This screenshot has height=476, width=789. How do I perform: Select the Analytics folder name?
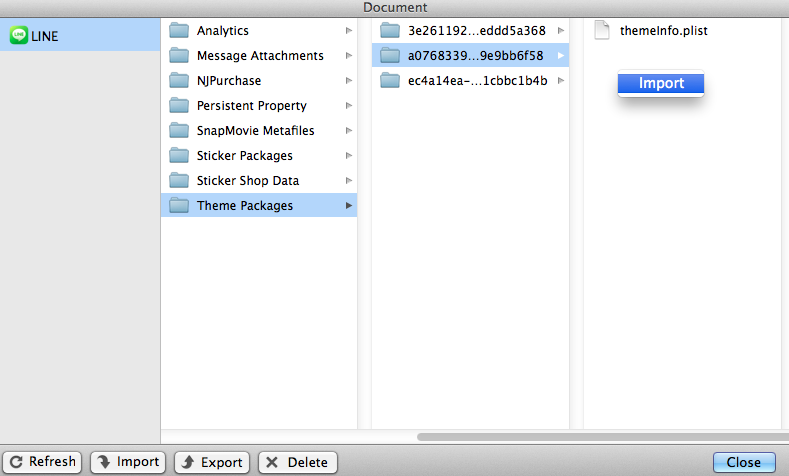coord(222,31)
